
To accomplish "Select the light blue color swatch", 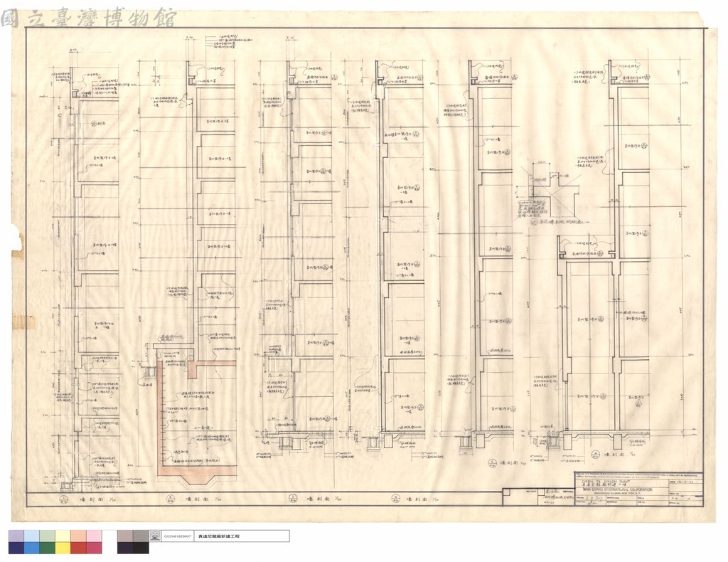I will pos(31,536).
